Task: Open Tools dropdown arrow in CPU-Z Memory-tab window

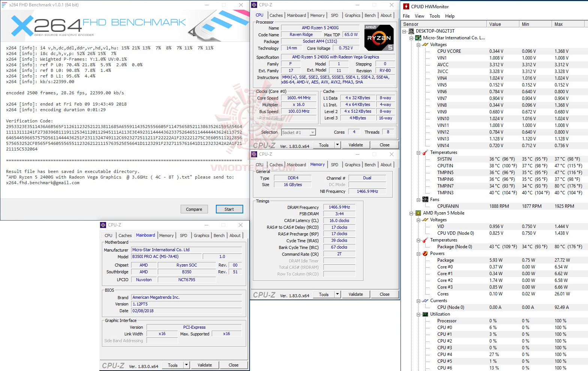Action: (337, 294)
